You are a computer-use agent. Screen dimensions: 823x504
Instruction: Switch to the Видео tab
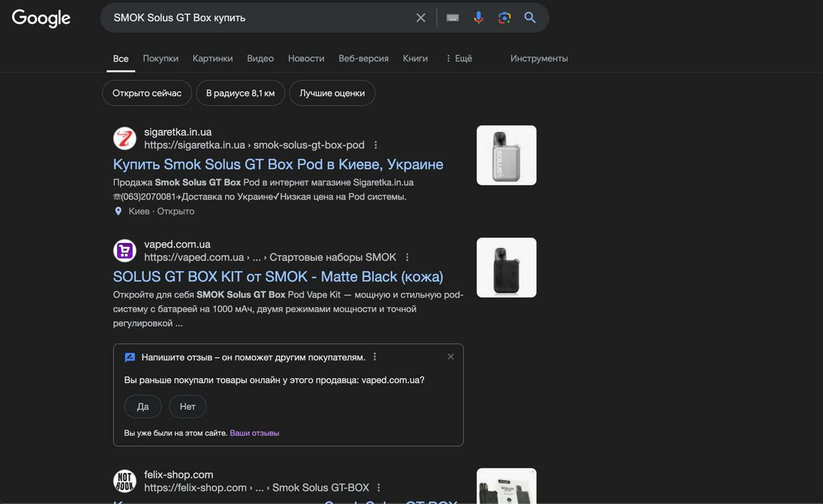point(260,59)
